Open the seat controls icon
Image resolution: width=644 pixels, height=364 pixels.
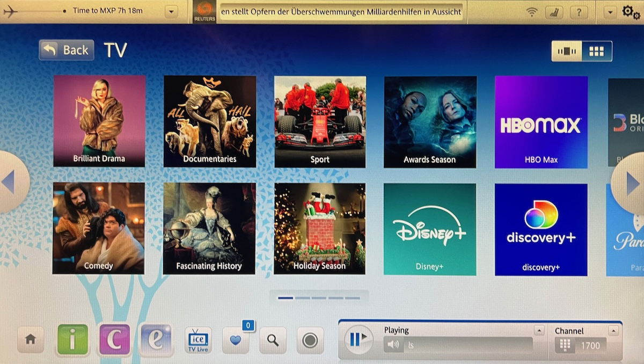click(x=554, y=12)
